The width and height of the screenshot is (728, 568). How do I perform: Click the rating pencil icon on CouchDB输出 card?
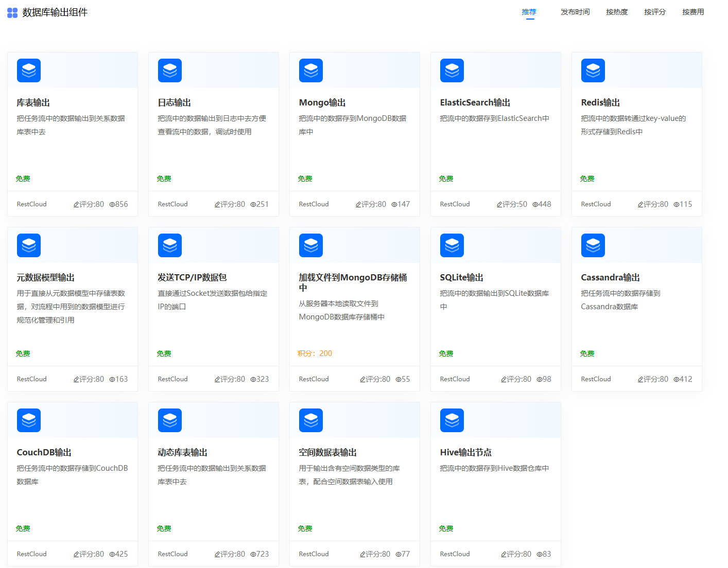coord(76,555)
